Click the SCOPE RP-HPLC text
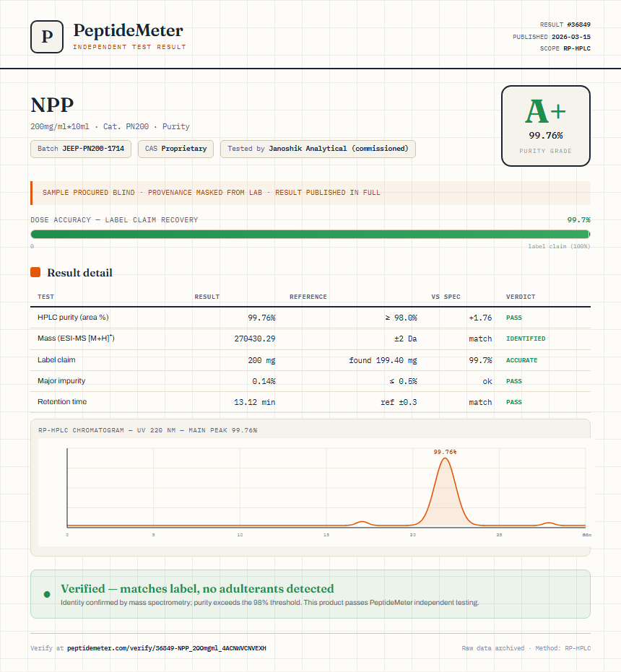Image resolution: width=621 pixels, height=672 pixels. 565,48
